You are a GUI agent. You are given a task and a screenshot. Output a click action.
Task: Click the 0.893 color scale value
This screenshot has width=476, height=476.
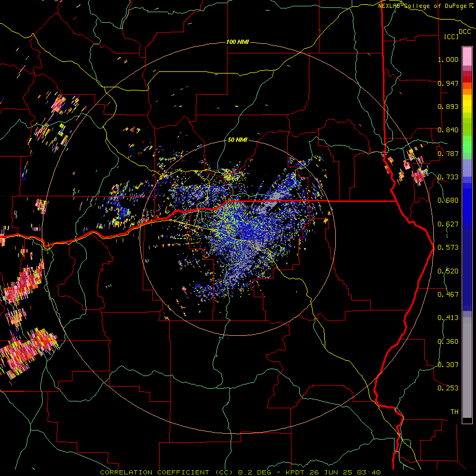448,106
